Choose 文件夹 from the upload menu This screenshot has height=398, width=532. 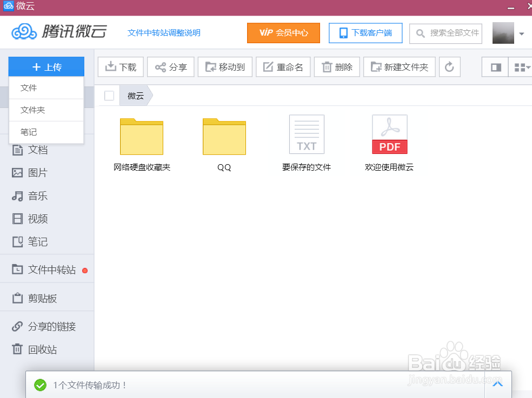pyautogui.click(x=46, y=110)
